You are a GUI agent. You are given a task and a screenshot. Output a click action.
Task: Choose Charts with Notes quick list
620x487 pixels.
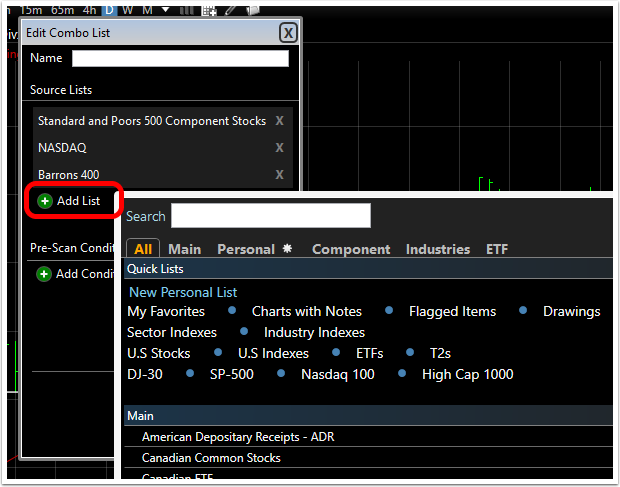coord(307,311)
